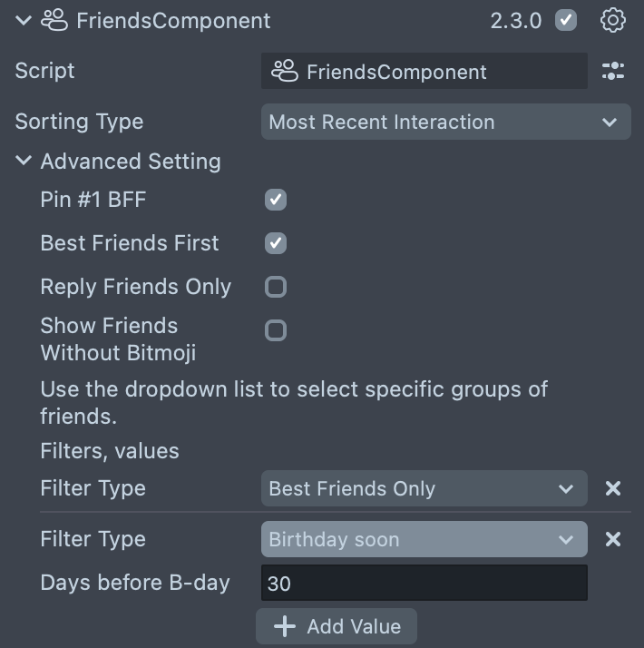Enable Show Friends Without Bitmoji

[276, 330]
